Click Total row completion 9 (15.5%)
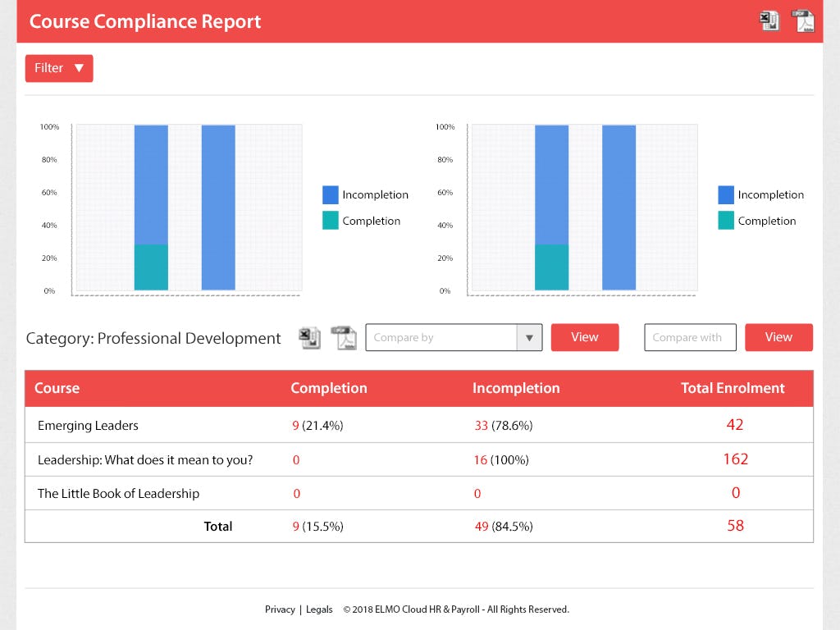 [x=317, y=527]
